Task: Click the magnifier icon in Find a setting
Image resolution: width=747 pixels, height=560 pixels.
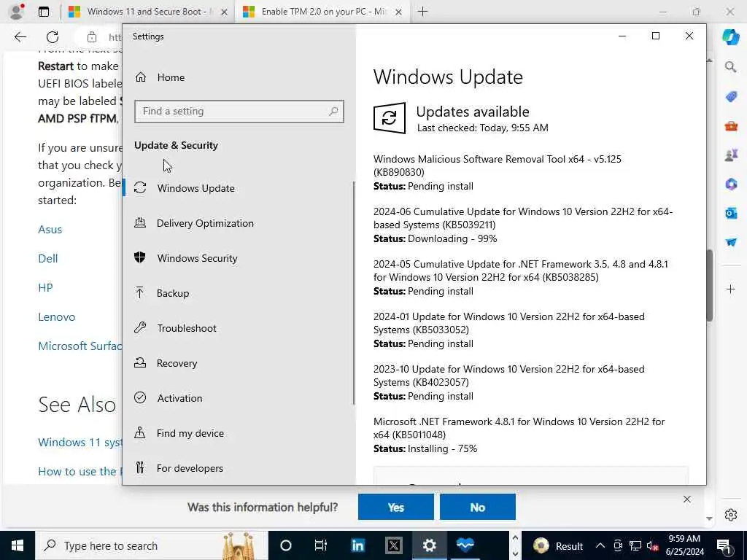Action: point(333,112)
